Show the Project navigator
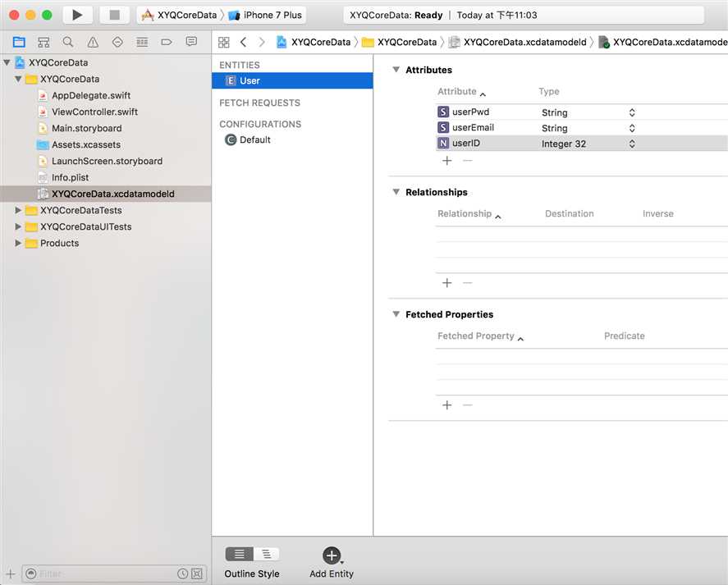This screenshot has width=728, height=585. 19,42
